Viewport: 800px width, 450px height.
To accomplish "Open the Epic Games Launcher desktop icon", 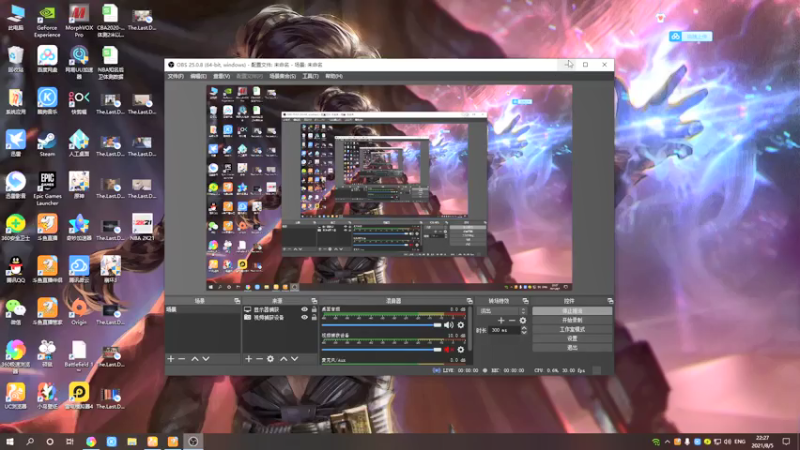I will (x=47, y=189).
